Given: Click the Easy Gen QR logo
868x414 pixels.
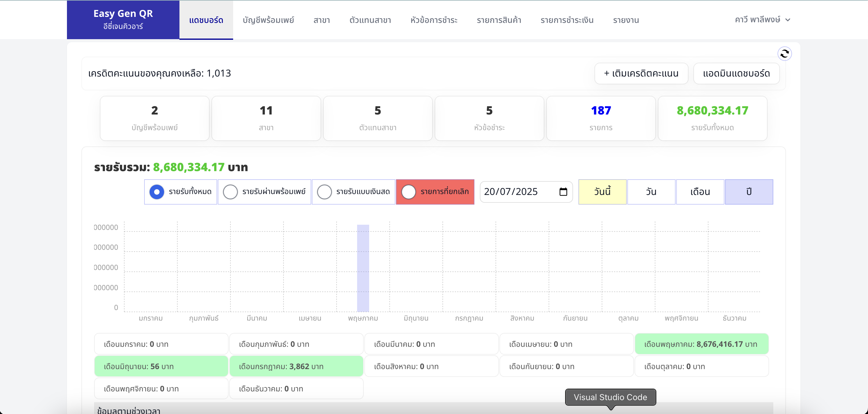Looking at the screenshot, I should pos(123,20).
